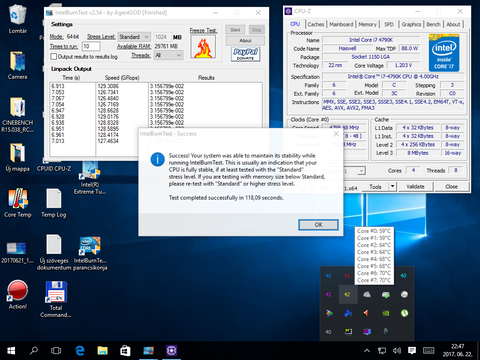Click the Stop button in IntelBurnTest
480x360 pixels.
pyautogui.click(x=256, y=30)
